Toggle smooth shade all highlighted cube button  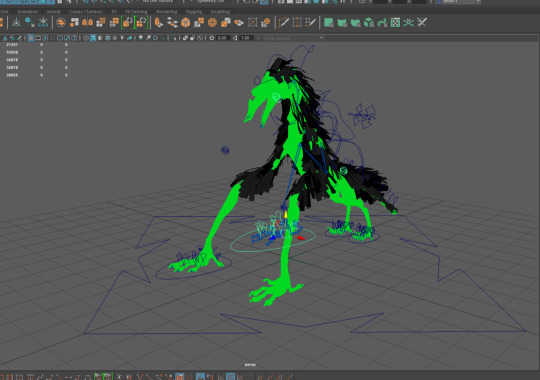[x=93, y=38]
